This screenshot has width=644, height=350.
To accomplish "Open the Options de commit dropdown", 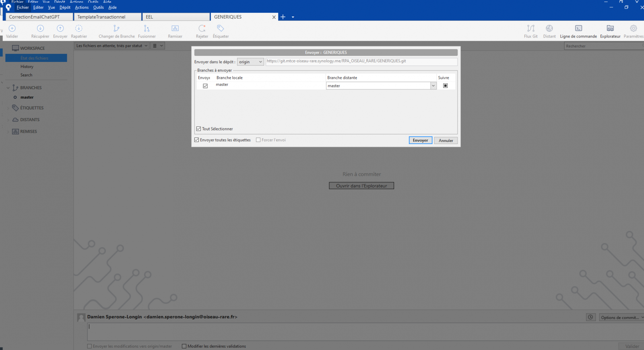I will (x=621, y=317).
